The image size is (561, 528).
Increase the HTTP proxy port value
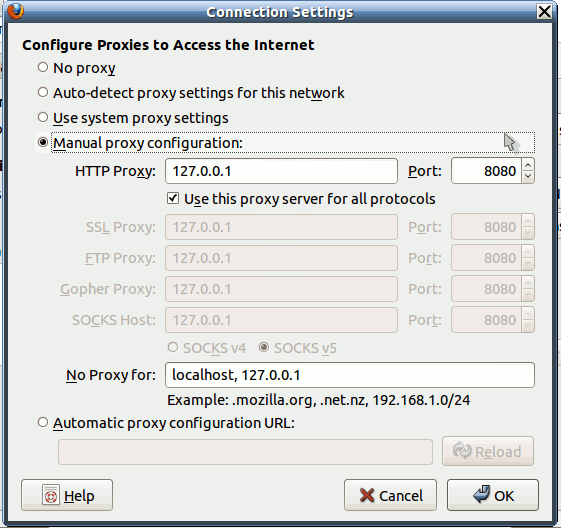tap(528, 166)
